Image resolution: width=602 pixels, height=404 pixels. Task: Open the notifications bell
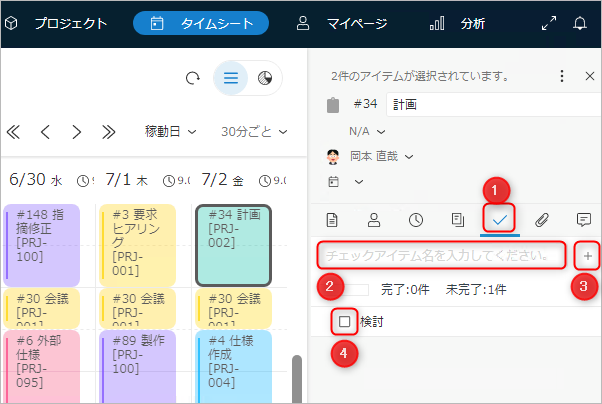(580, 23)
